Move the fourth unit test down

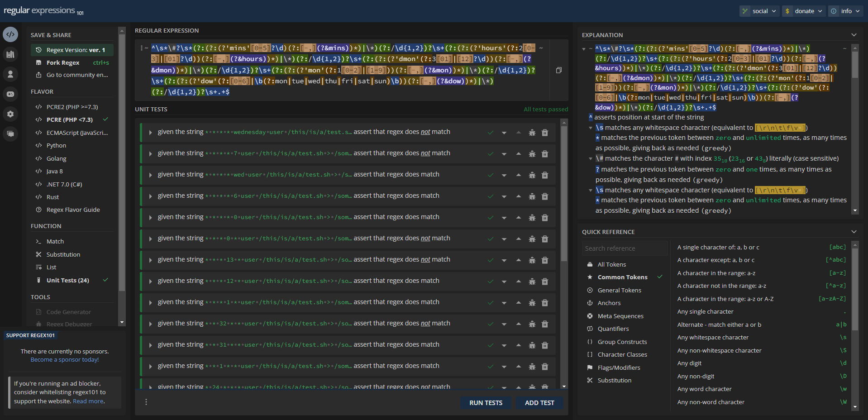(x=504, y=196)
